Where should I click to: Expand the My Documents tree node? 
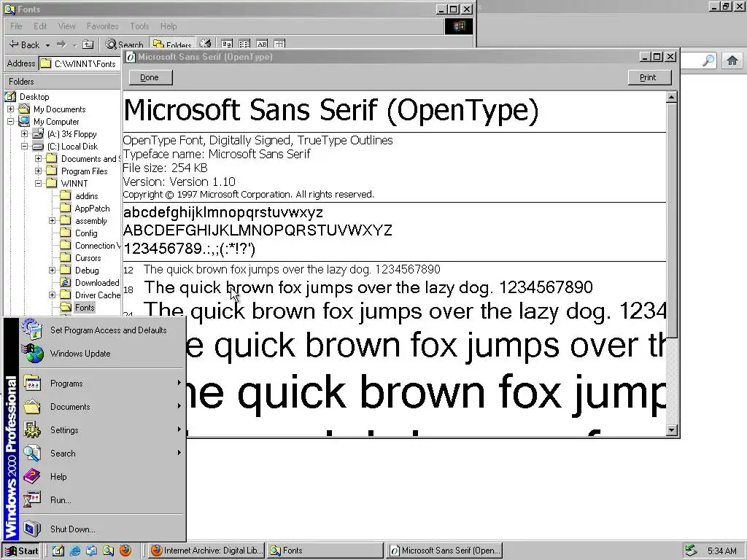coord(10,109)
